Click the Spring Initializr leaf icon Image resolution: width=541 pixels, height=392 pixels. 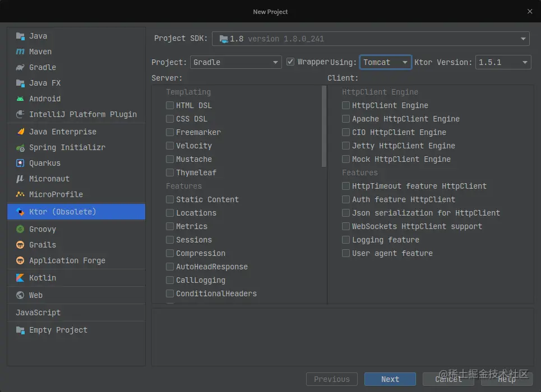pyautogui.click(x=20, y=148)
